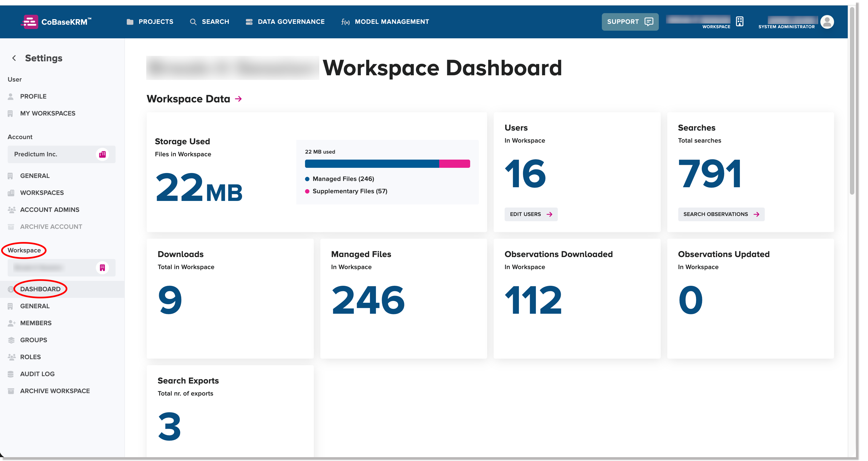The image size is (868, 461).
Task: Click the Managed Files card showing 246
Action: click(x=403, y=299)
